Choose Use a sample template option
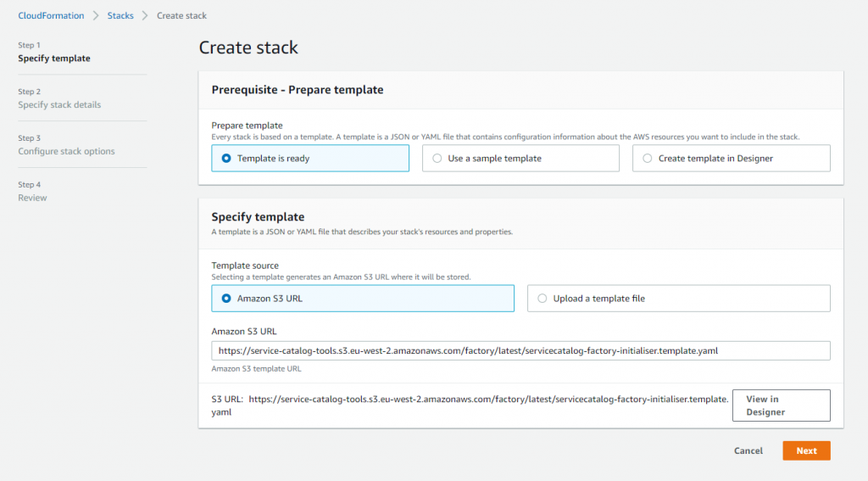 point(520,159)
